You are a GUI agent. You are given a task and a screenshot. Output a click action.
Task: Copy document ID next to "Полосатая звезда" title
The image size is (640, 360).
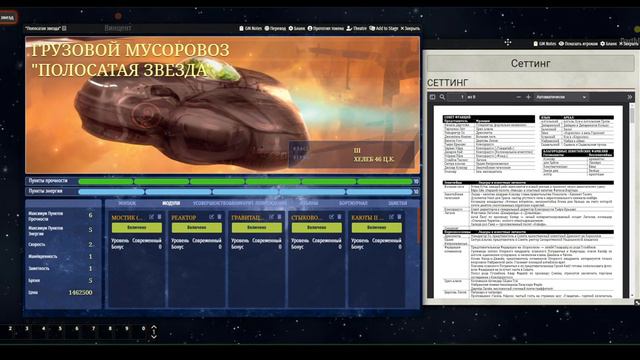[64, 28]
